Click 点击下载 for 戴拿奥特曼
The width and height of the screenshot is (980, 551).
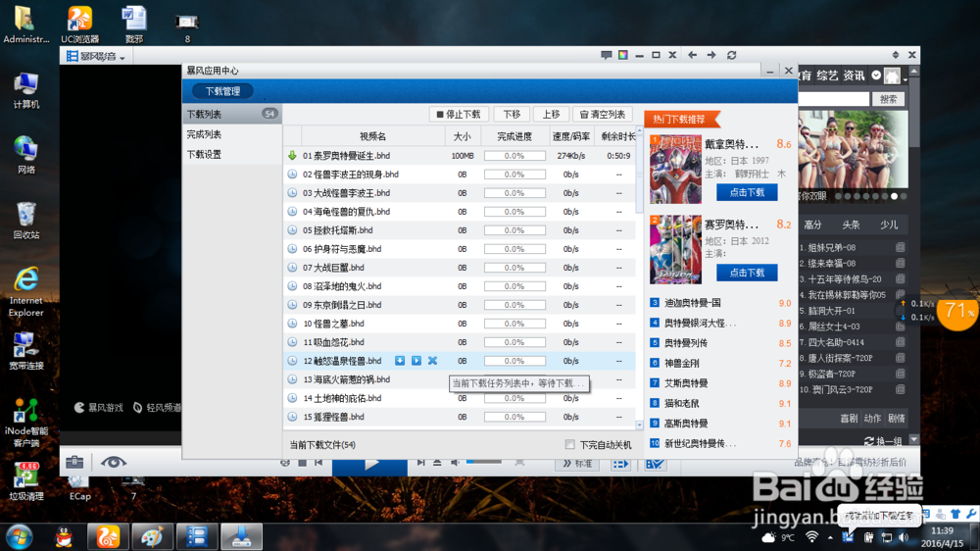(x=747, y=192)
